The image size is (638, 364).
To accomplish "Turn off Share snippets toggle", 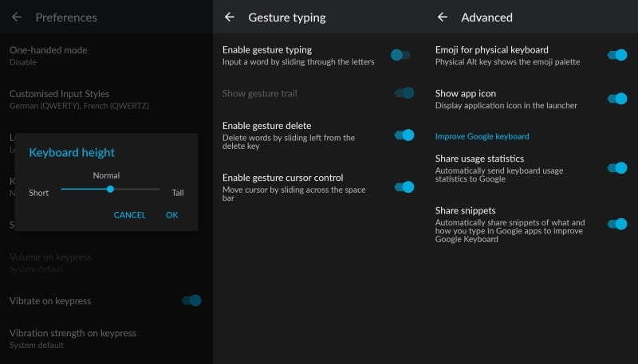I will (617, 225).
